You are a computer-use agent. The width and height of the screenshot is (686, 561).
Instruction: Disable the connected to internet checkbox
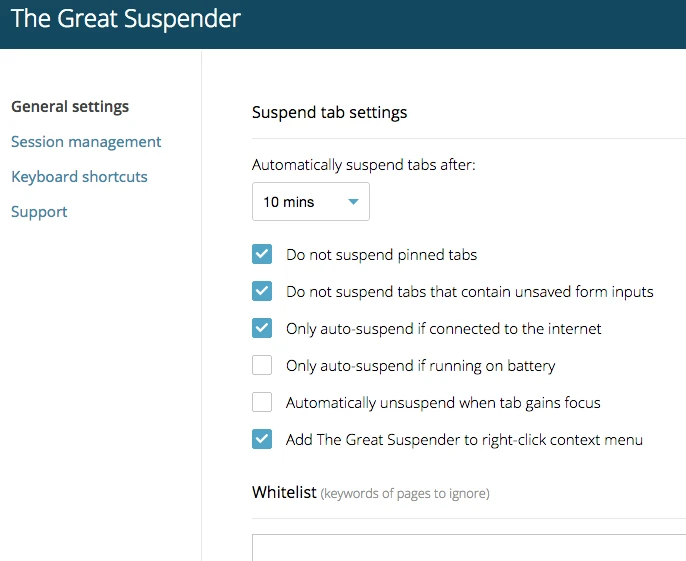click(262, 328)
